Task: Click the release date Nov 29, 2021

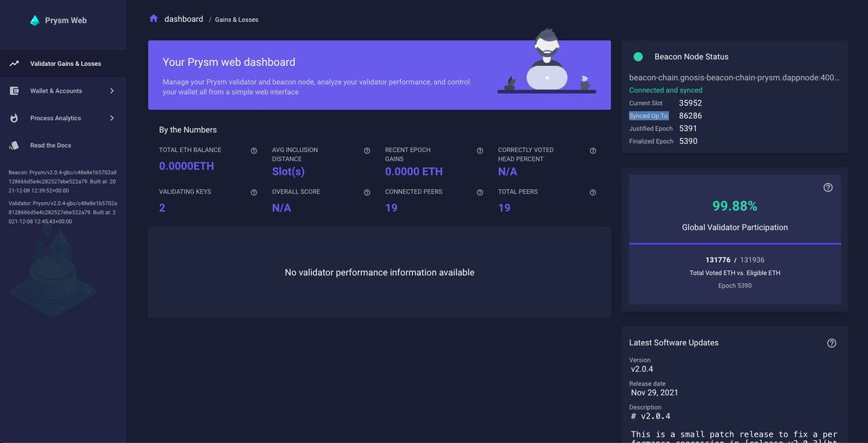Action: (655, 392)
